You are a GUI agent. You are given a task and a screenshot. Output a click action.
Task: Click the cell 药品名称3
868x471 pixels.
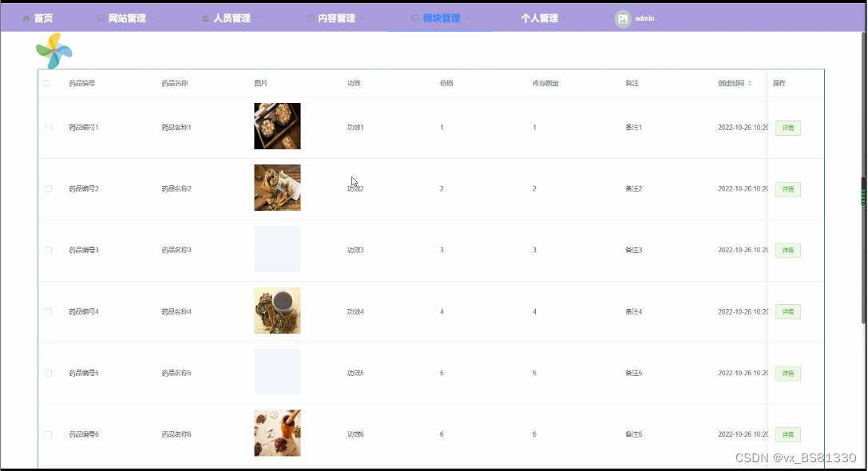[176, 250]
